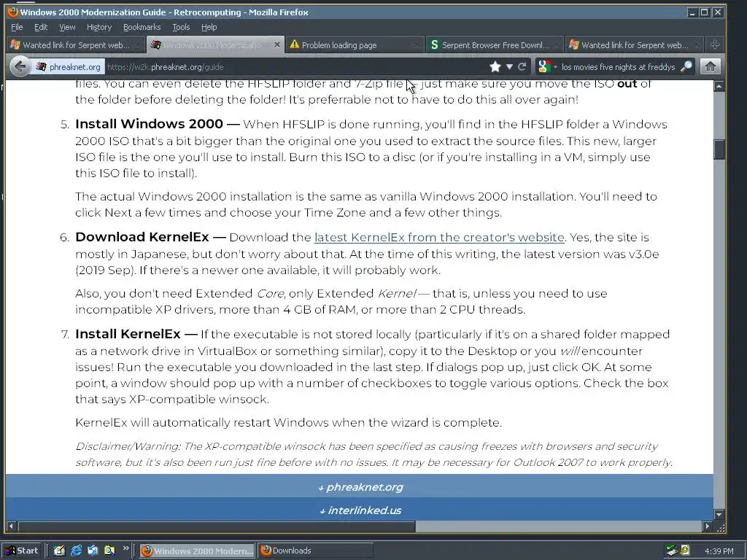Switch to the last Wanted link for Serpent tab

[x=635, y=44]
